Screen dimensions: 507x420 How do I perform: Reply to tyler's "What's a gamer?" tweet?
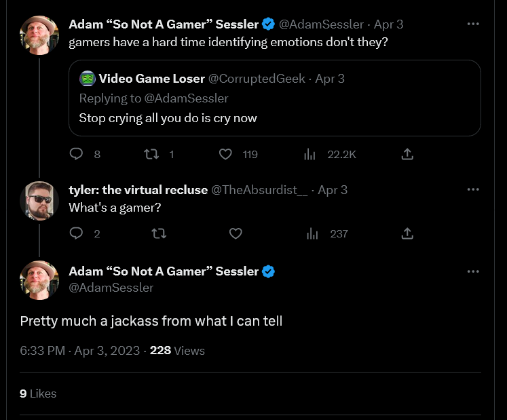76,233
